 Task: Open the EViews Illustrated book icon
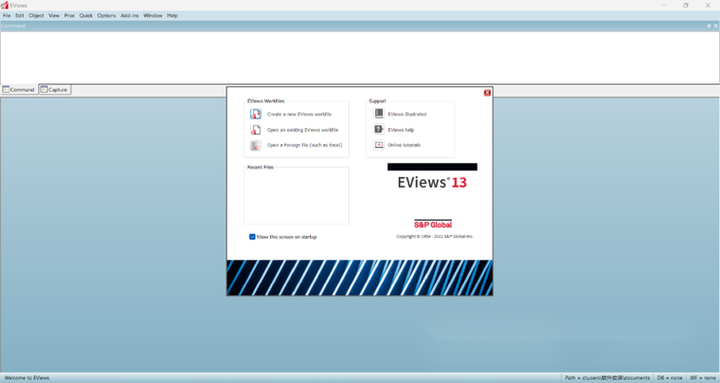pyautogui.click(x=379, y=114)
